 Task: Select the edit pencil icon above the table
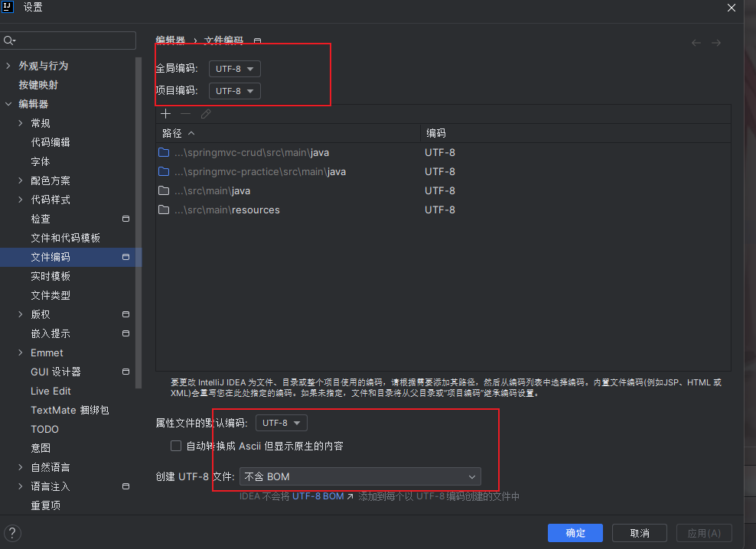(x=205, y=113)
